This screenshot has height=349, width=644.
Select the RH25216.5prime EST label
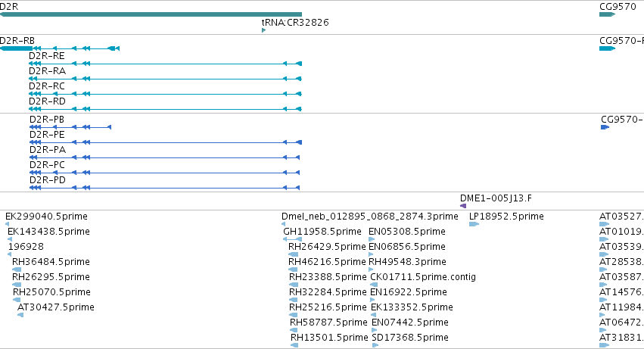[328, 307]
